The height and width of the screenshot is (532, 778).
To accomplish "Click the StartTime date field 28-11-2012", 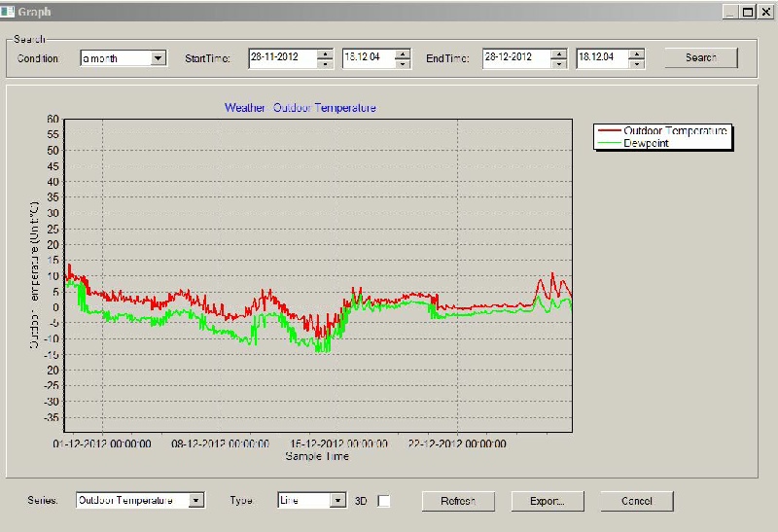I will pyautogui.click(x=282, y=58).
